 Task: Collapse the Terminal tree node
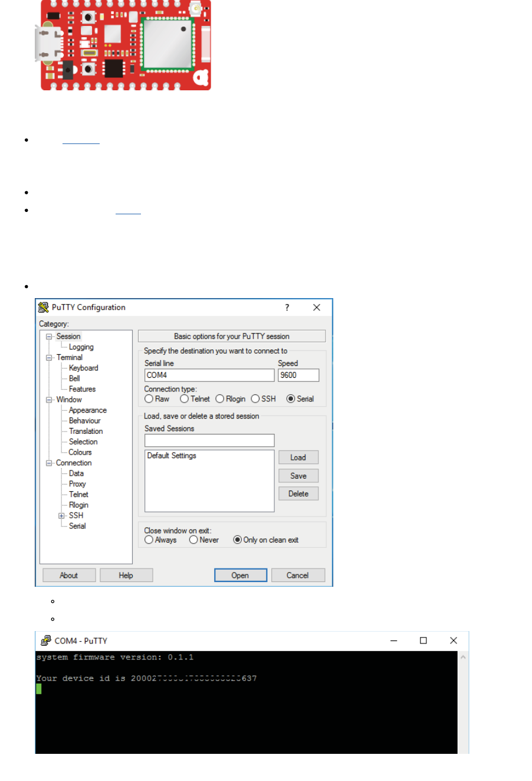49,358
